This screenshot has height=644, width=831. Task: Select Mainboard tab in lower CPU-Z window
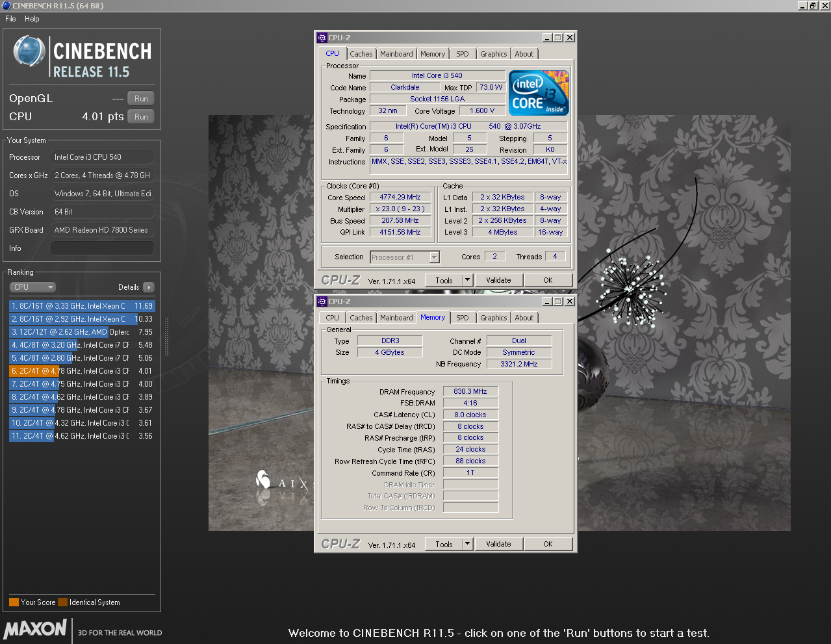click(x=396, y=318)
